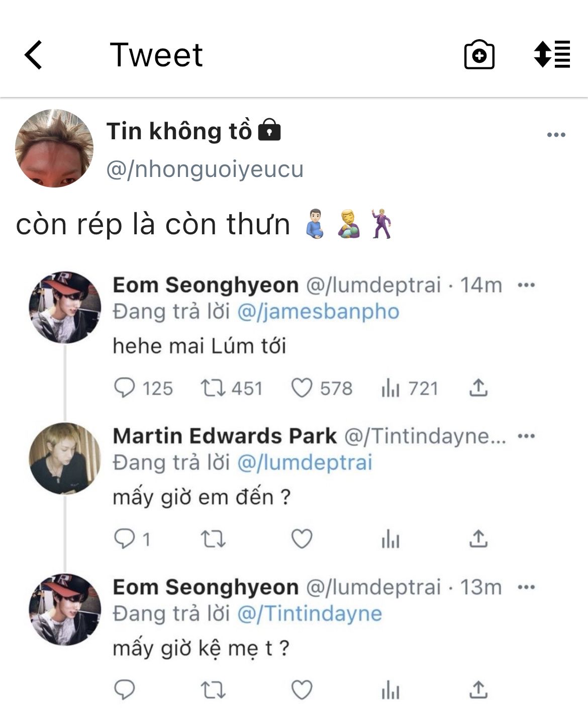Open Martin Edwards Park's avatar
588x720 pixels.
tap(65, 458)
